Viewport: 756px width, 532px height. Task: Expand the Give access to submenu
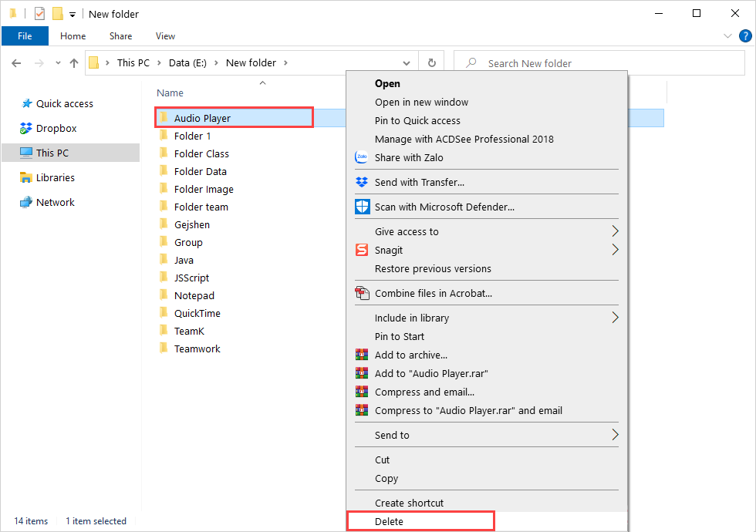click(615, 231)
